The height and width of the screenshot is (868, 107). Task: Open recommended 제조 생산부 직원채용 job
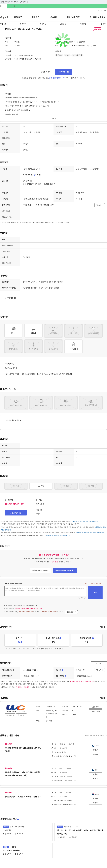(11, 850)
